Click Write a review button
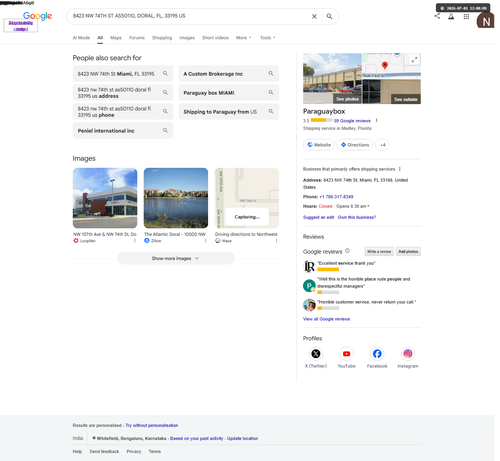The image size is (500, 461). 379,251
